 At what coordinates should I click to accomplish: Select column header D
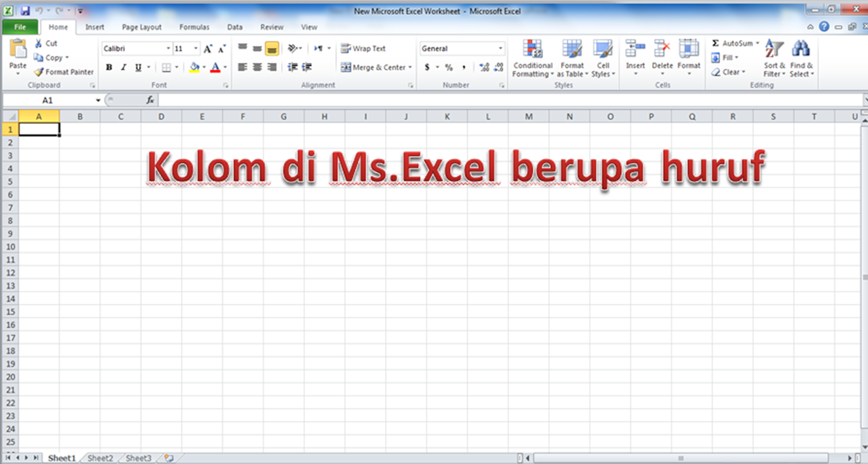[161, 116]
